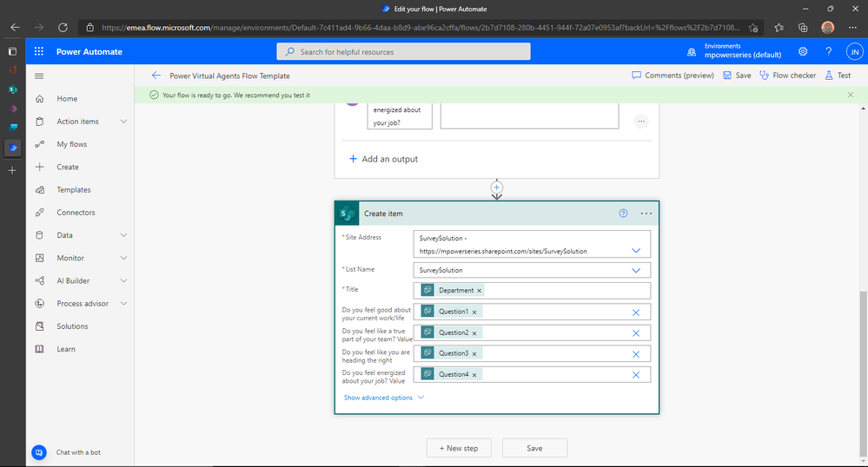Viewport: 868px width, 467px height.
Task: Expand the List Name dropdown
Action: (636, 271)
